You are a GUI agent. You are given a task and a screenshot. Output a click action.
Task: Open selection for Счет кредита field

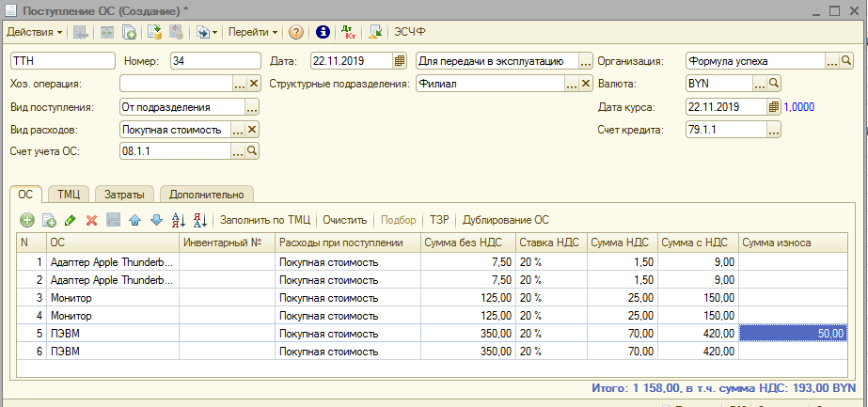(774, 130)
